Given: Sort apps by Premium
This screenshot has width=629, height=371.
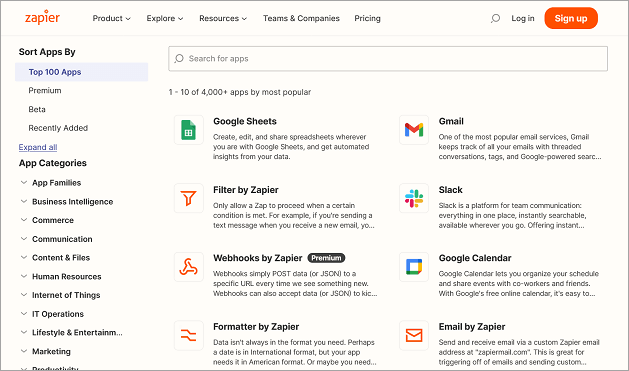Looking at the screenshot, I should pos(45,91).
